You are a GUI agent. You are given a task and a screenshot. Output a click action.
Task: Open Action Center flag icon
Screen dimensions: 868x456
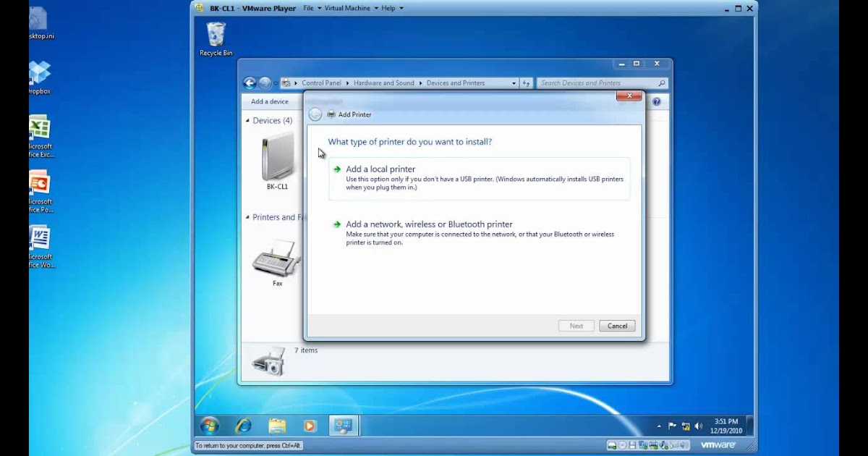(672, 426)
